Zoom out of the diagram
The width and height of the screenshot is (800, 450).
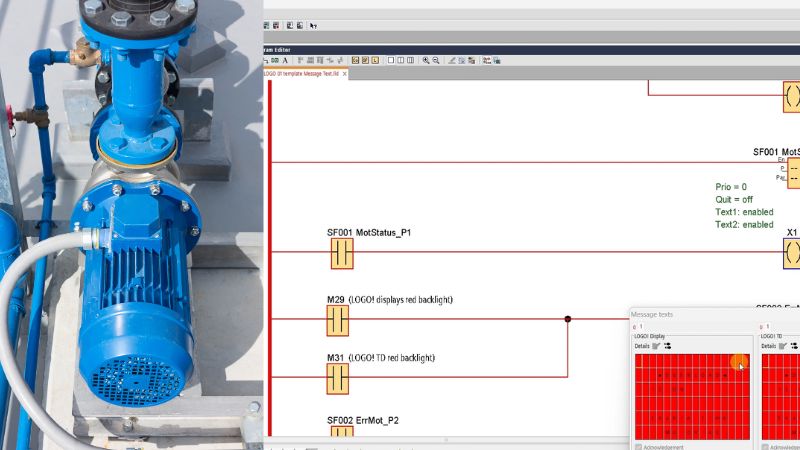click(x=436, y=61)
